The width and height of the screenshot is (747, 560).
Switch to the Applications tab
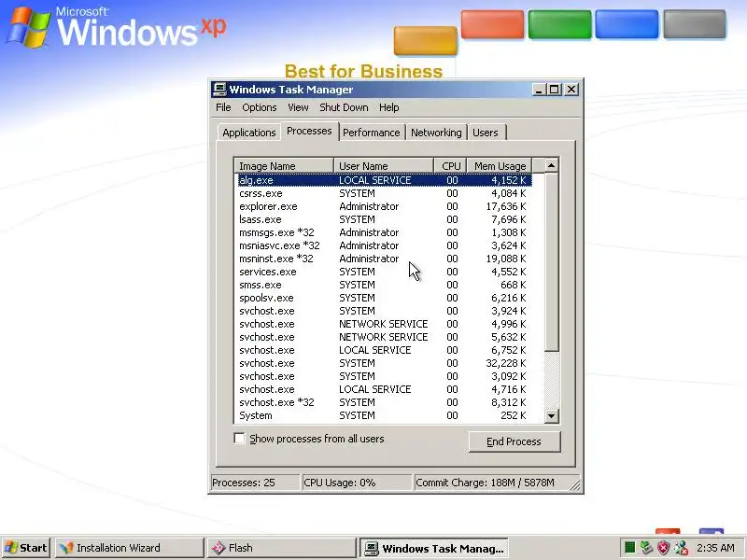(248, 133)
